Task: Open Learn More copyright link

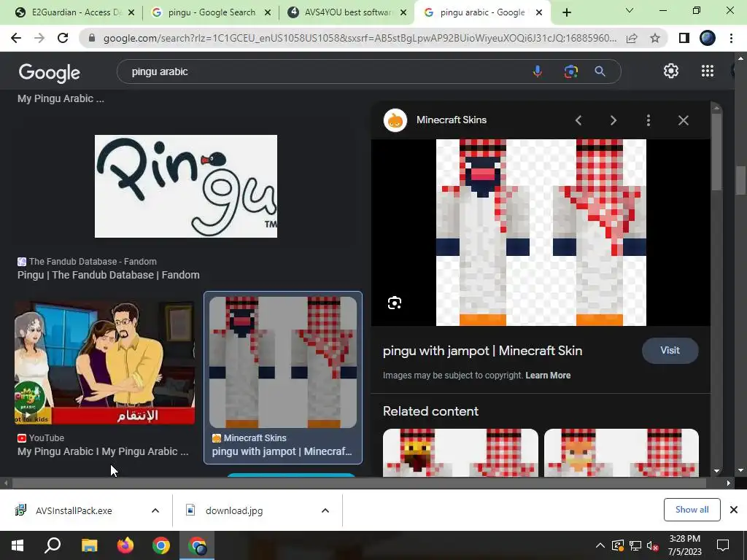Action: coord(548,376)
